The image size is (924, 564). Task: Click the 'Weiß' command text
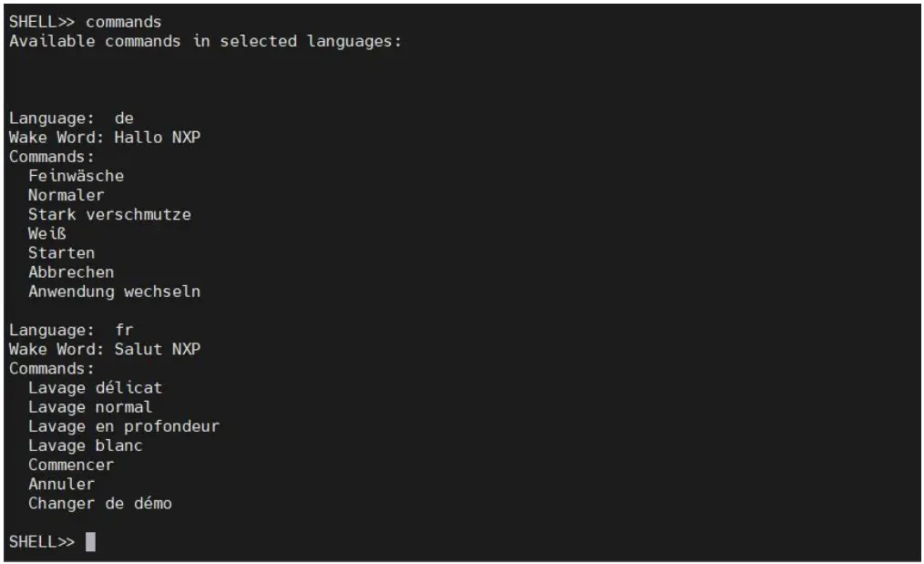(x=46, y=234)
